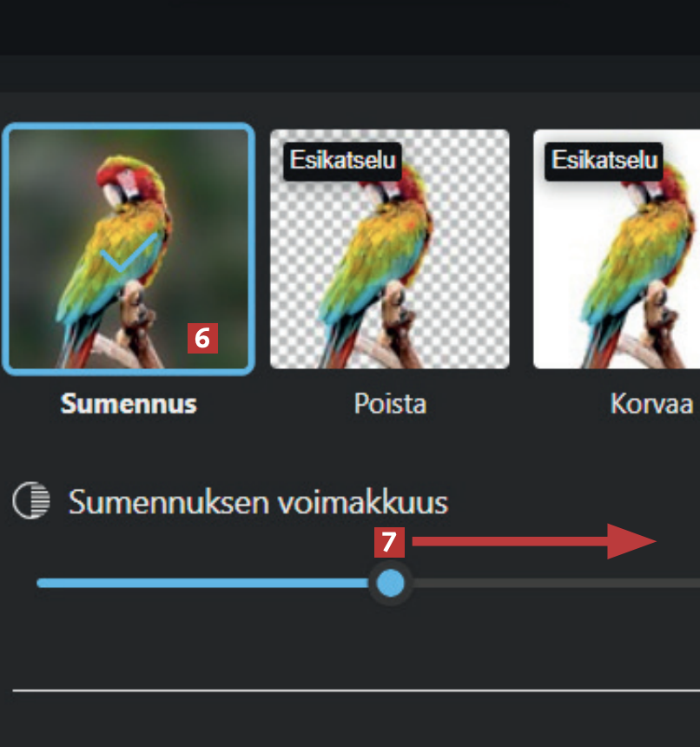
Task: Click the blue slider handle for blur strength
Action: [x=391, y=583]
